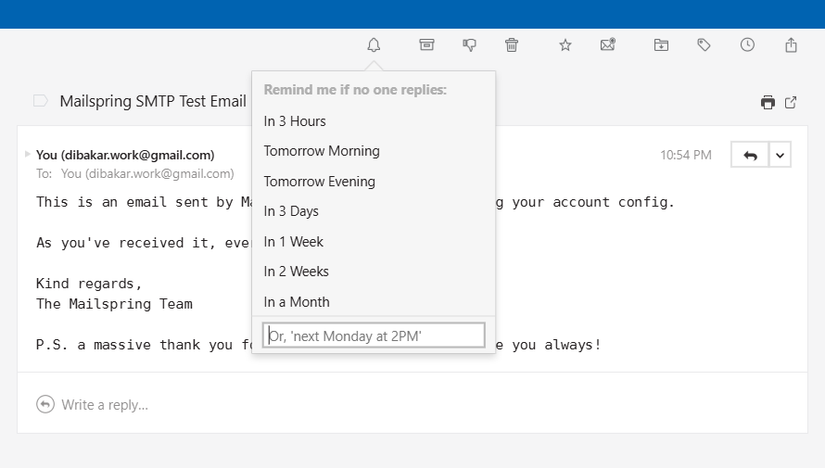Pick In 1 Week reminder
Viewport: 825px width, 468px height.
point(374,242)
